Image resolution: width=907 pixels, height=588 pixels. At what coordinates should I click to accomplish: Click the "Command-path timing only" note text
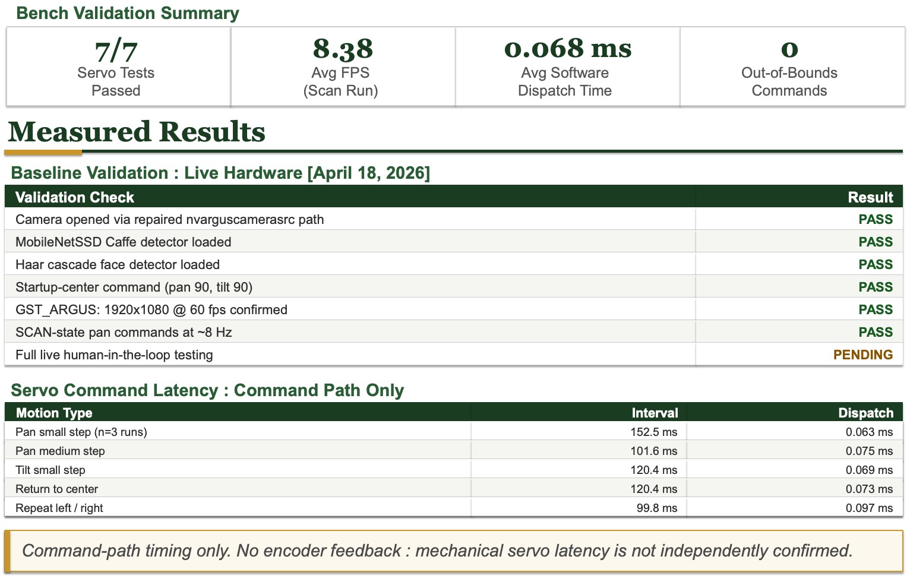pyautogui.click(x=437, y=551)
